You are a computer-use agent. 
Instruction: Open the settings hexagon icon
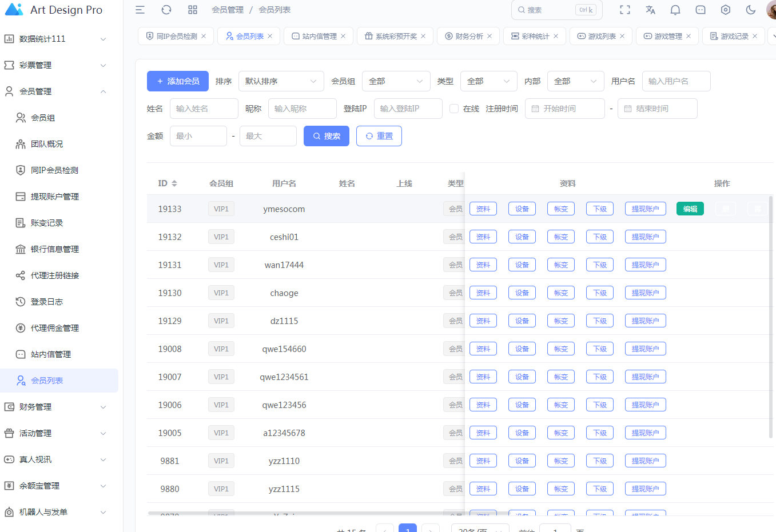tap(726, 10)
